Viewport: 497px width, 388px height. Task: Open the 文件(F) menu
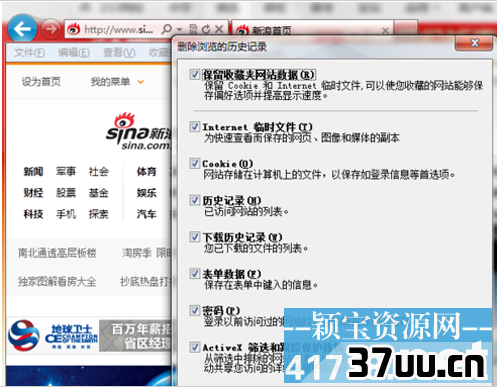click(x=29, y=53)
